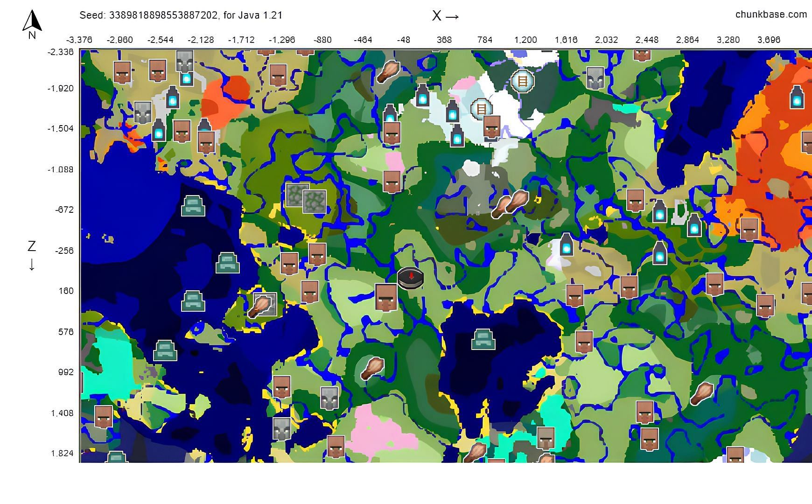The height and width of the screenshot is (504, 812).
Task: Select the pillager outpost icon near X 1,910, Z -2,060
Action: pyautogui.click(x=595, y=78)
